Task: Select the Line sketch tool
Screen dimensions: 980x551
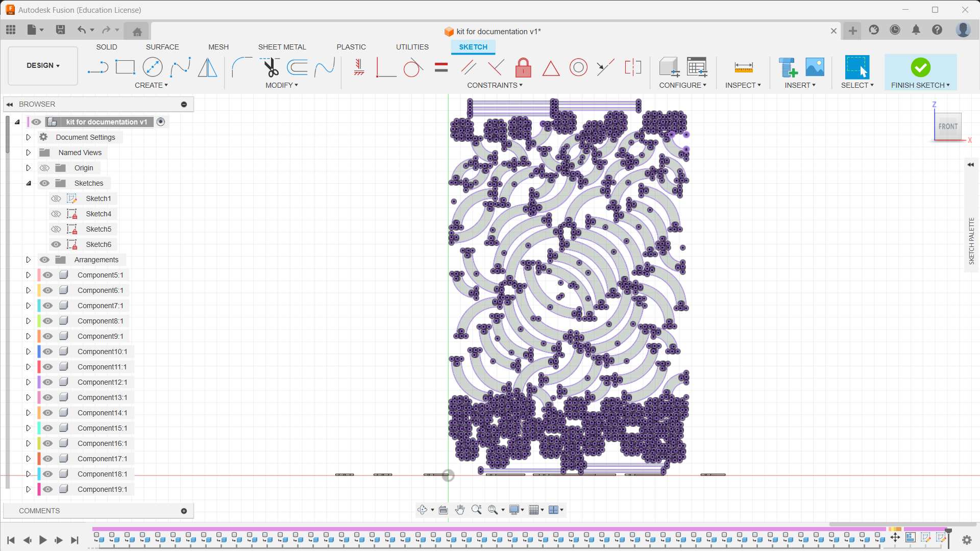Action: pyautogui.click(x=97, y=67)
